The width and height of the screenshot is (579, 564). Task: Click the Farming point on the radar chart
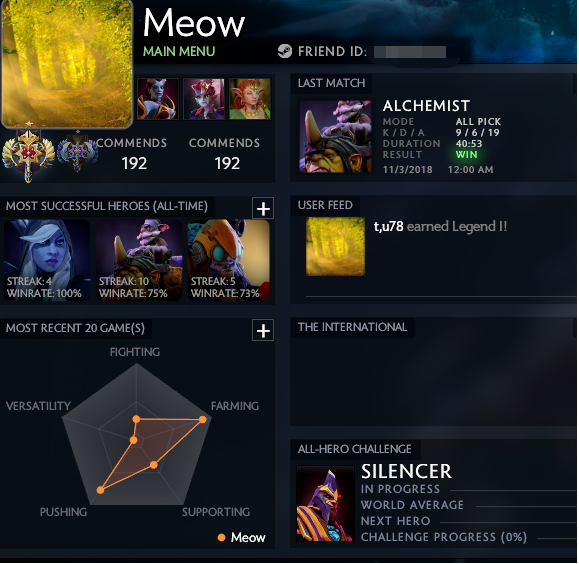(x=202, y=420)
